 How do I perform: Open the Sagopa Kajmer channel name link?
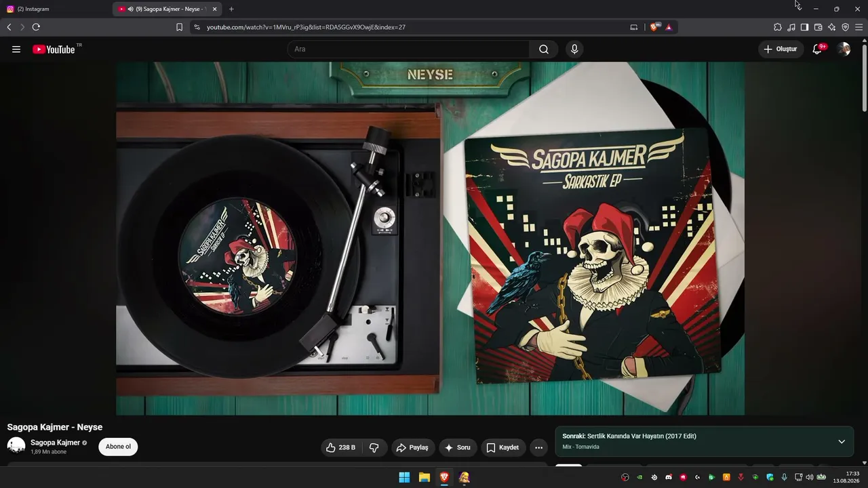pos(55,443)
